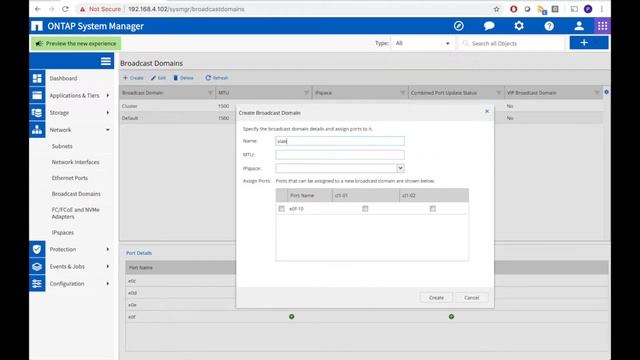This screenshot has width=640, height=360.
Task: Click the Port Name column header in dialog
Action: pos(310,196)
